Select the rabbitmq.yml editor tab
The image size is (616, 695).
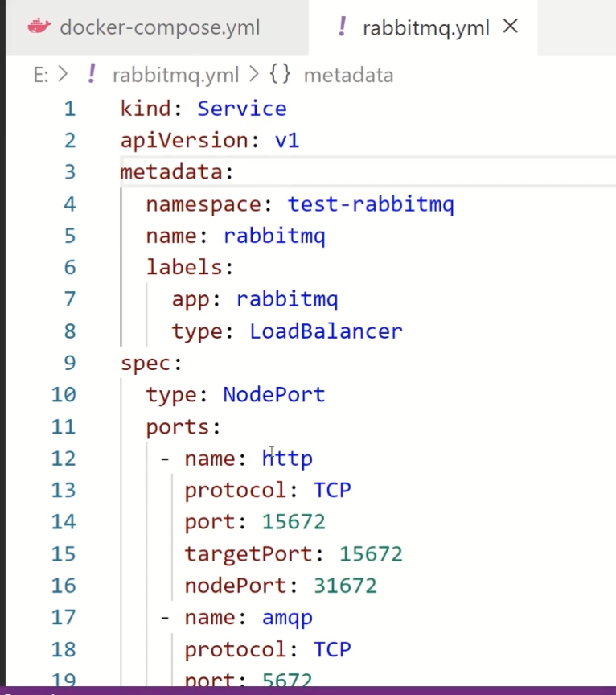(x=423, y=27)
